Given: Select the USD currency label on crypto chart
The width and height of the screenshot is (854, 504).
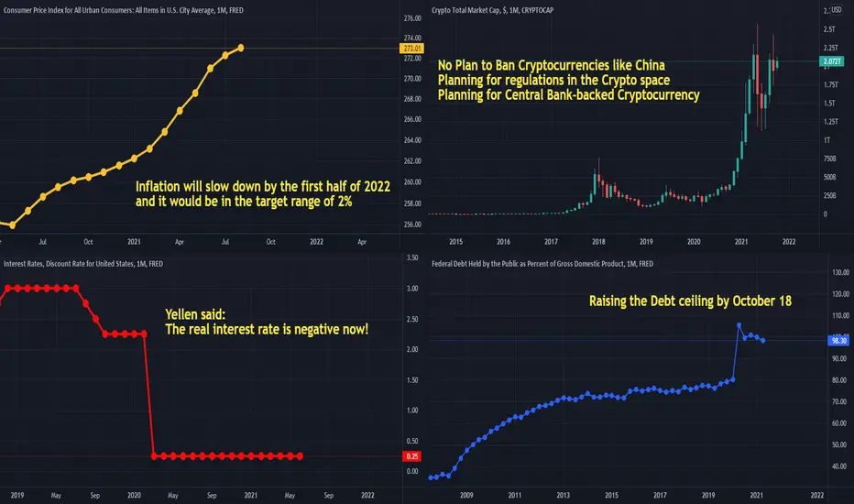Looking at the screenshot, I should point(836,10).
